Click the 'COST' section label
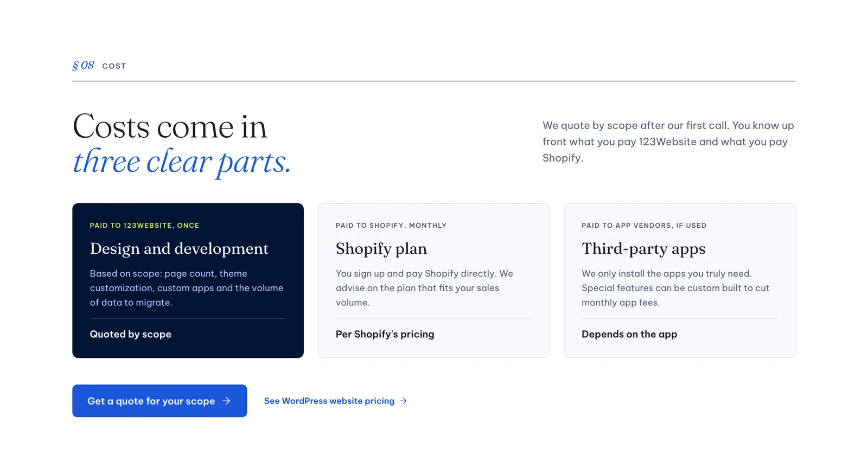 coord(114,66)
